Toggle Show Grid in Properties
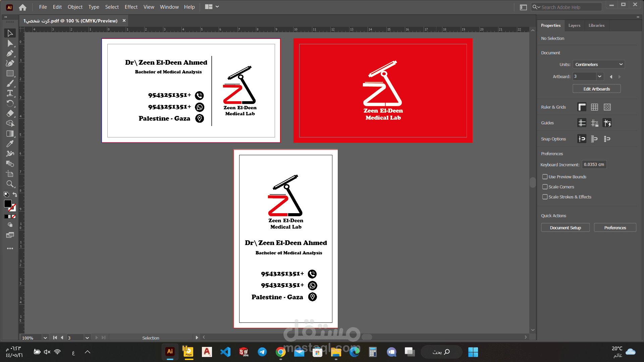This screenshot has height=362, width=644. (x=594, y=107)
